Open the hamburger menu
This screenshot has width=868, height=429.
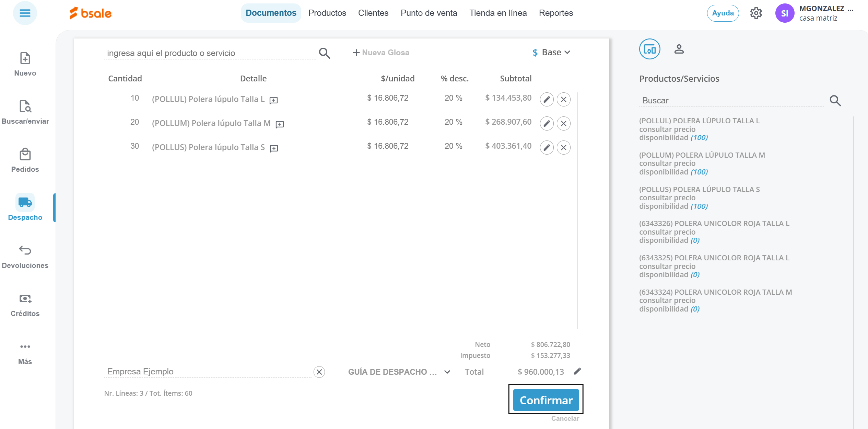pyautogui.click(x=25, y=13)
